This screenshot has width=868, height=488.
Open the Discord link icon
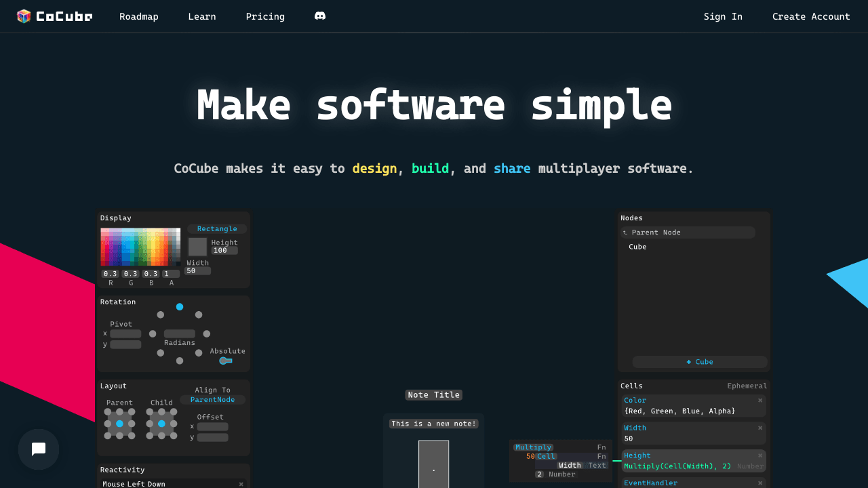pos(320,16)
